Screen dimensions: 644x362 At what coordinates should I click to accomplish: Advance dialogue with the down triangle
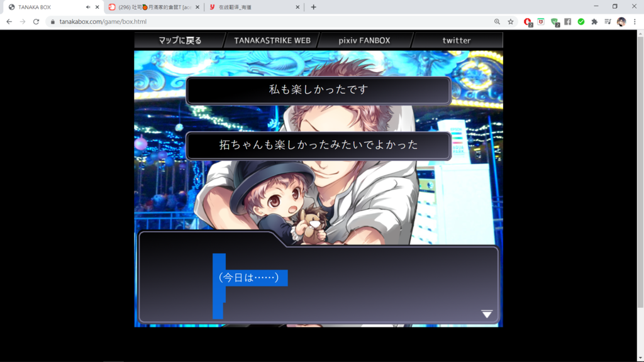(x=487, y=314)
